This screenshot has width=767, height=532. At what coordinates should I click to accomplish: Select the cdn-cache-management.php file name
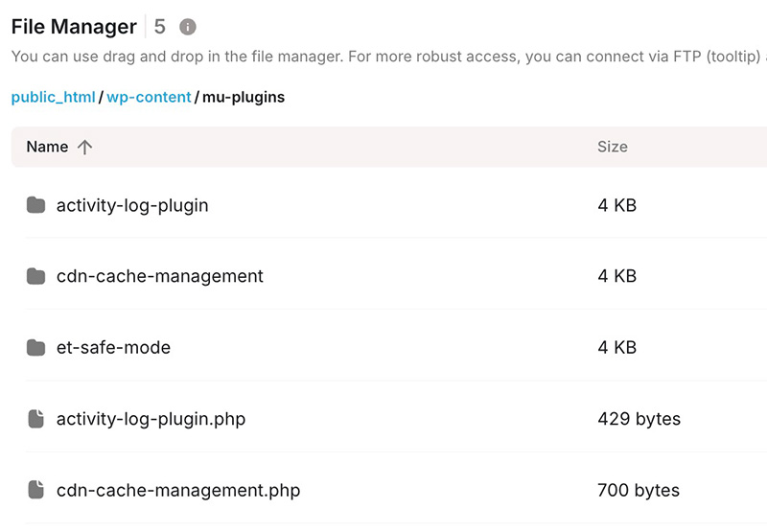coord(177,490)
